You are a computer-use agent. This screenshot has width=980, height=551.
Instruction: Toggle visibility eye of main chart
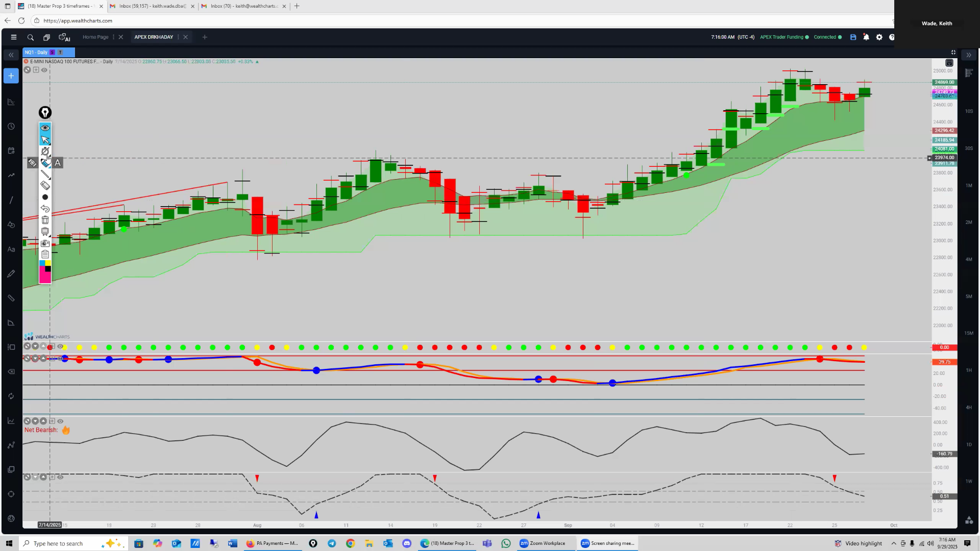tap(44, 70)
